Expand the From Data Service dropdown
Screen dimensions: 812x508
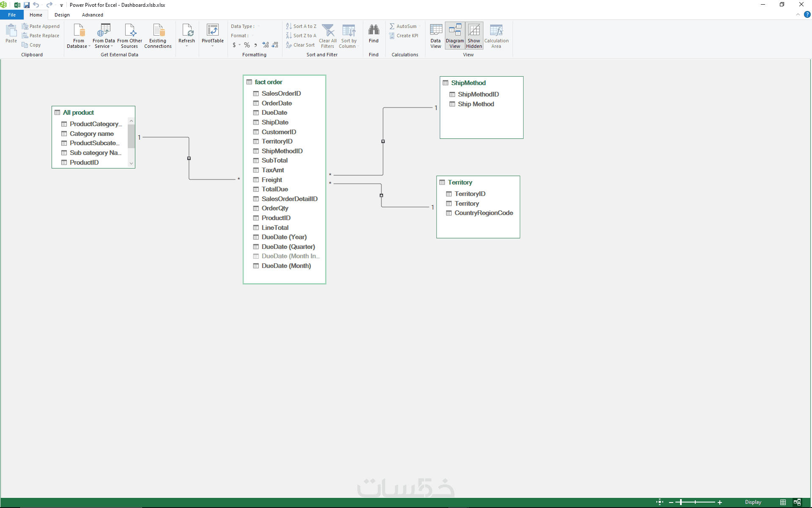click(x=104, y=36)
